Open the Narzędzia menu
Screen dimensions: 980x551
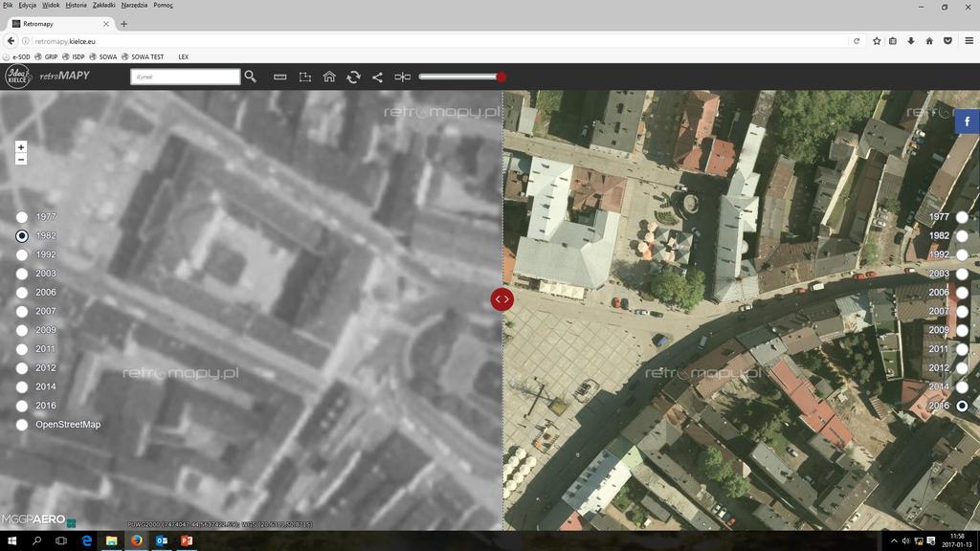click(134, 5)
